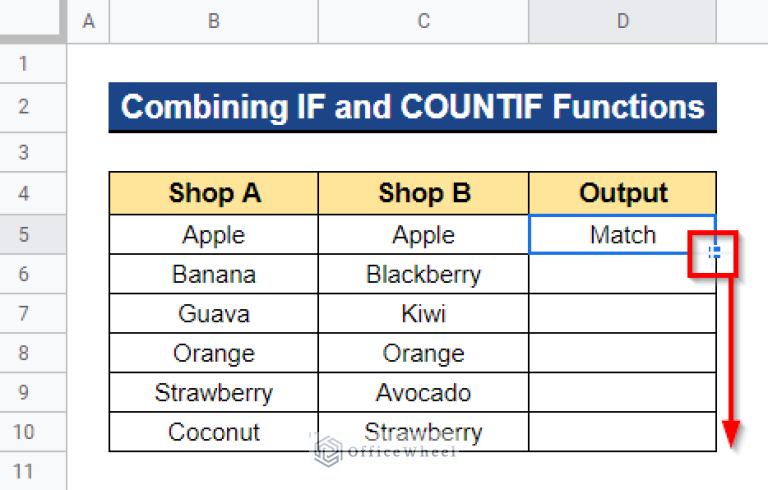The image size is (768, 490).
Task: Select column B header
Action: pos(214,21)
